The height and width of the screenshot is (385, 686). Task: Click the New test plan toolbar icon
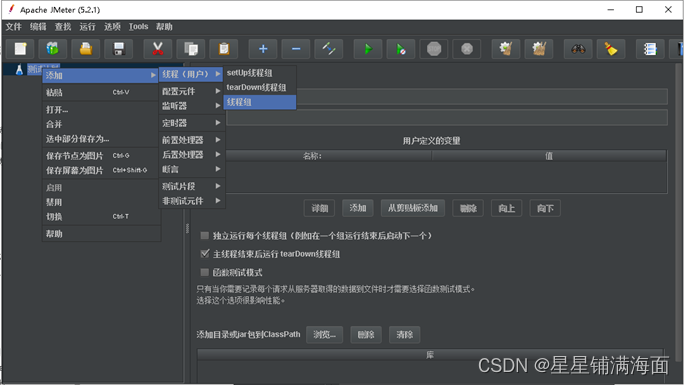coord(20,49)
